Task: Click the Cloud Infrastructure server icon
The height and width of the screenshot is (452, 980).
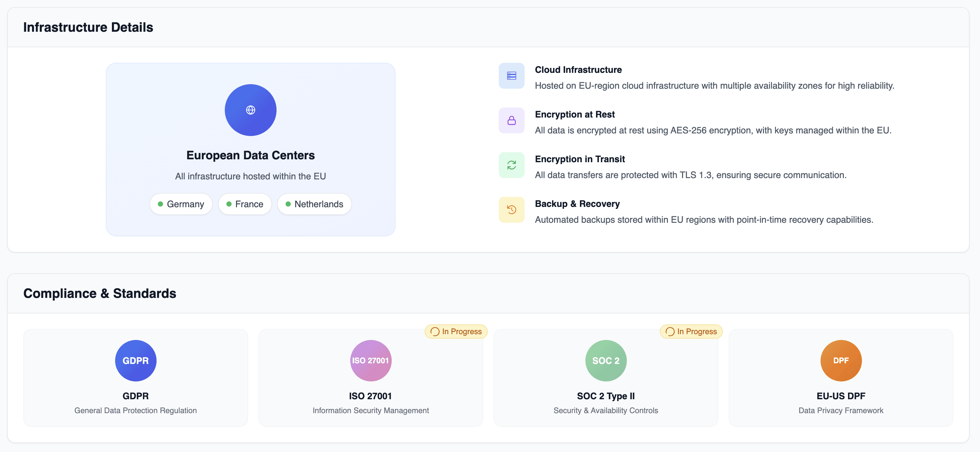Action: [x=511, y=76]
